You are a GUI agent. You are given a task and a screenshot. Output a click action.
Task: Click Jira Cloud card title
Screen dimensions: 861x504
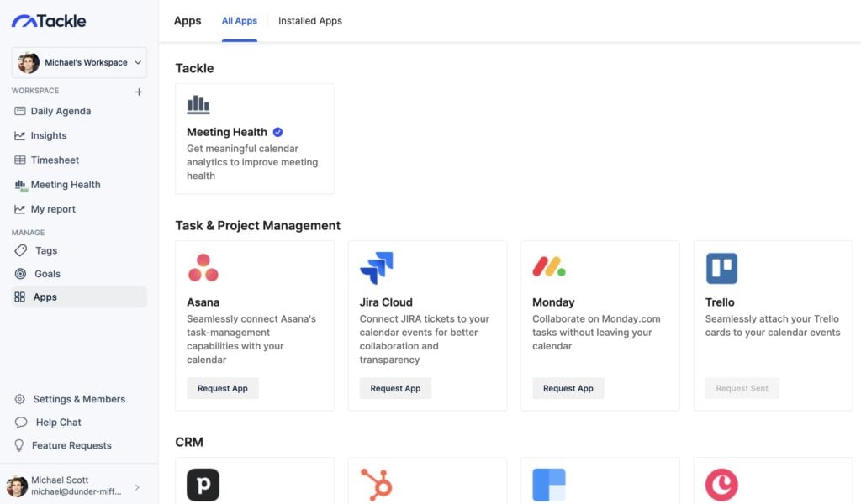point(386,302)
